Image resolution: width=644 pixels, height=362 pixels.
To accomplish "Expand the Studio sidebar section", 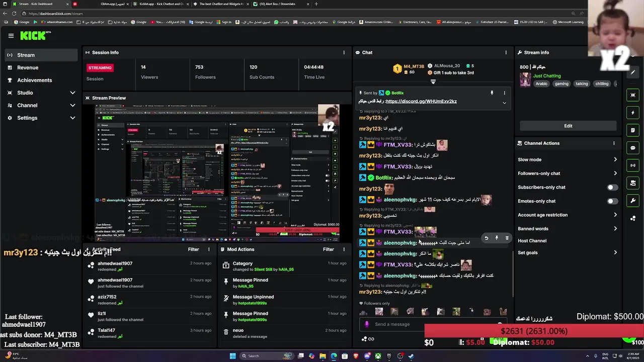I will pos(42,93).
